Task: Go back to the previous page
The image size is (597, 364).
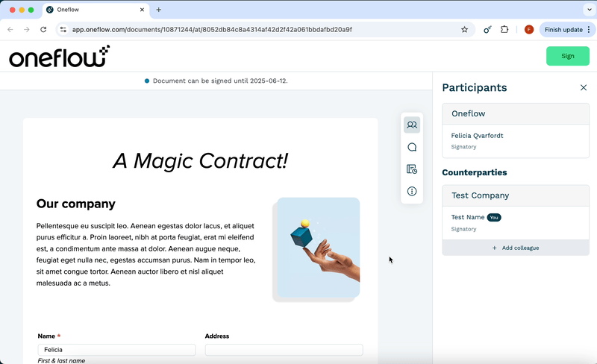Action: (10, 29)
